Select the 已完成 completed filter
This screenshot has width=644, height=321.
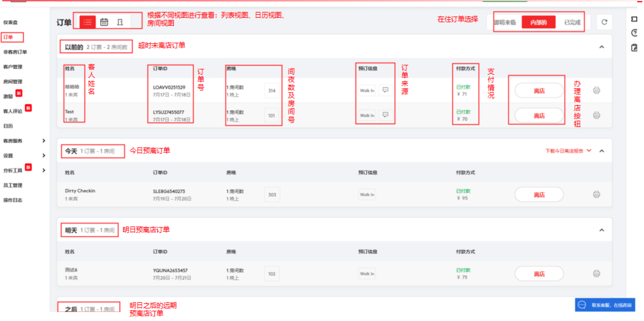click(572, 23)
